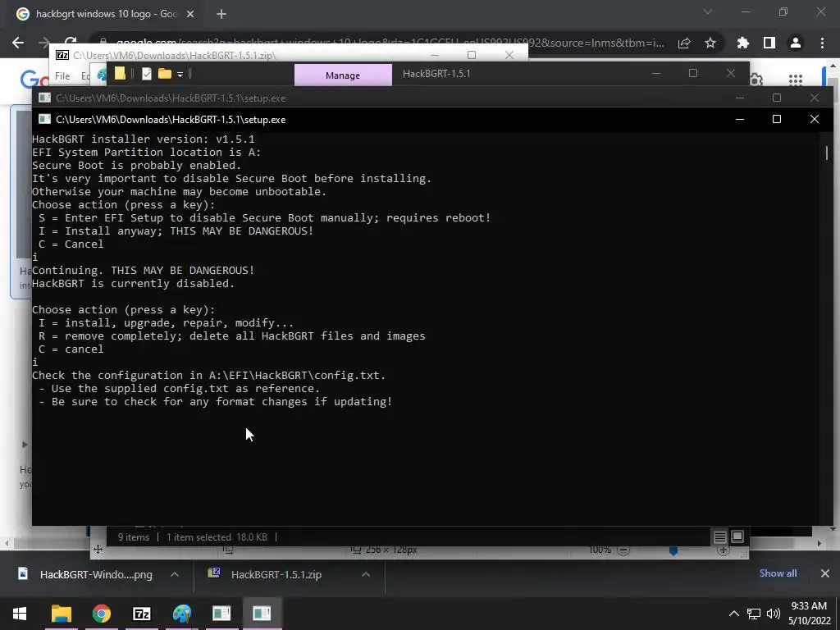The height and width of the screenshot is (630, 840).
Task: Open Chrome three-dot menu
Action: pos(822,43)
